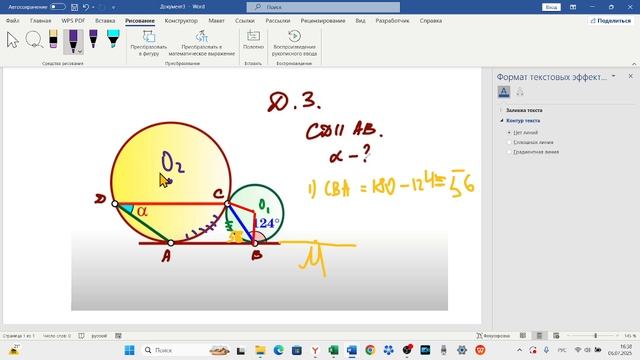Collapse the ribbon with the chevron

point(634,64)
